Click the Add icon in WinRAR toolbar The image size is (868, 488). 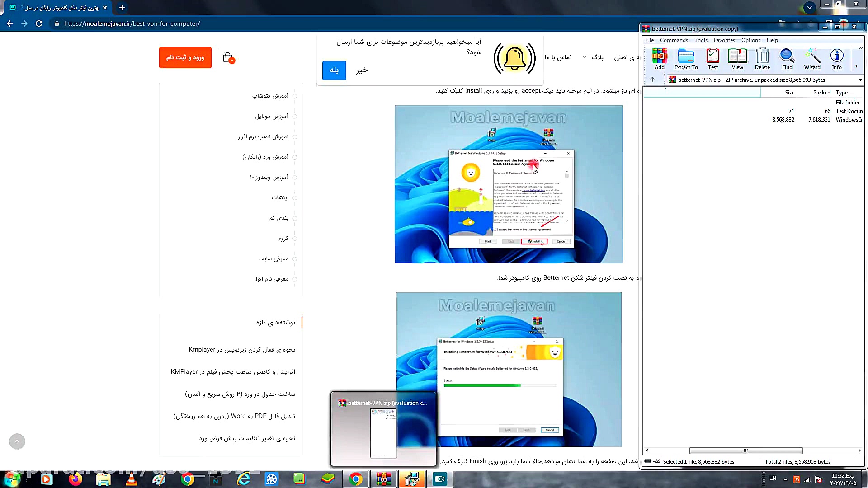[660, 59]
